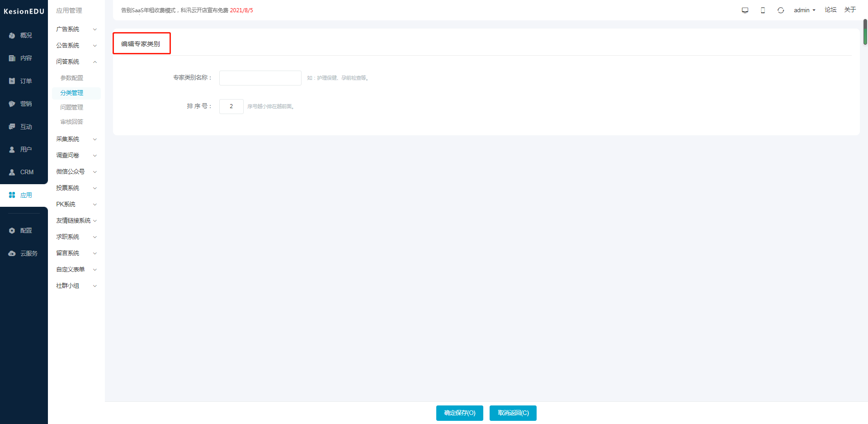The image size is (868, 424).
Task: Open the 论坛 forum link
Action: pyautogui.click(x=830, y=10)
